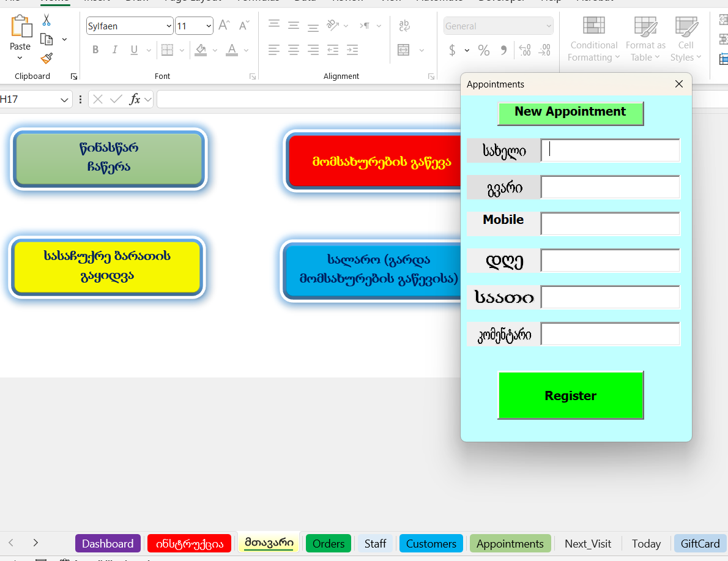Click the Format Painter brush icon

(x=46, y=58)
